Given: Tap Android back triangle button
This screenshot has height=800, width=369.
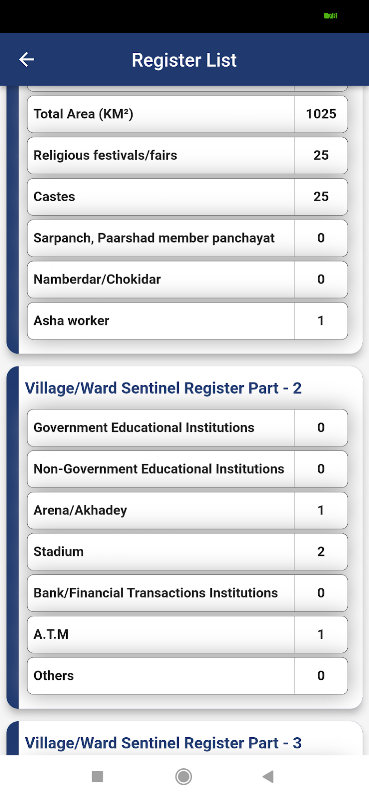Looking at the screenshot, I should coord(268,777).
